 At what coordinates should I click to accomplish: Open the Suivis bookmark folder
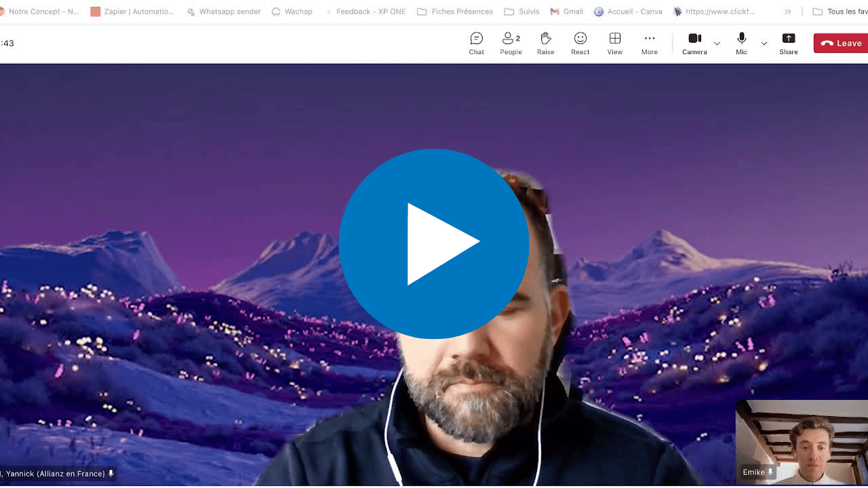click(522, 12)
